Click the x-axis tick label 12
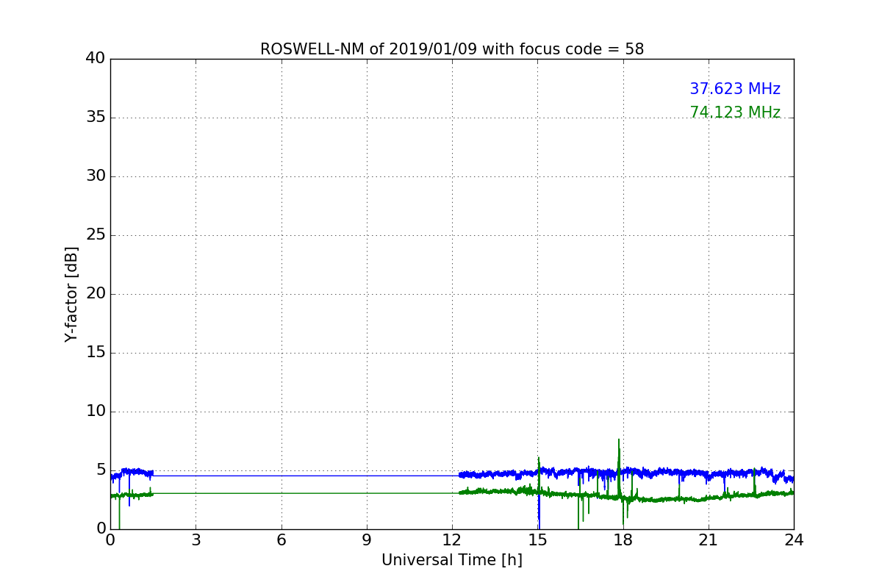 [x=452, y=539]
